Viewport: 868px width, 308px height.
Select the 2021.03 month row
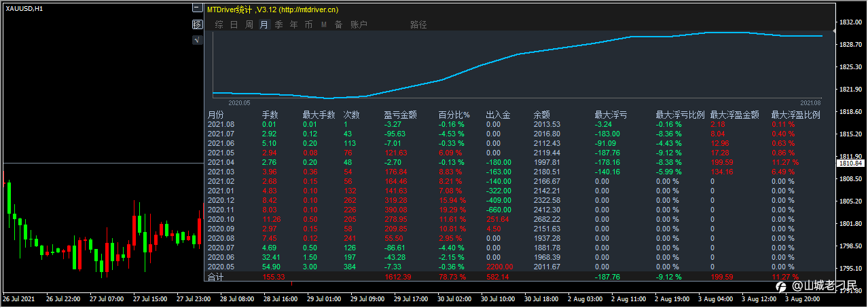click(x=520, y=172)
